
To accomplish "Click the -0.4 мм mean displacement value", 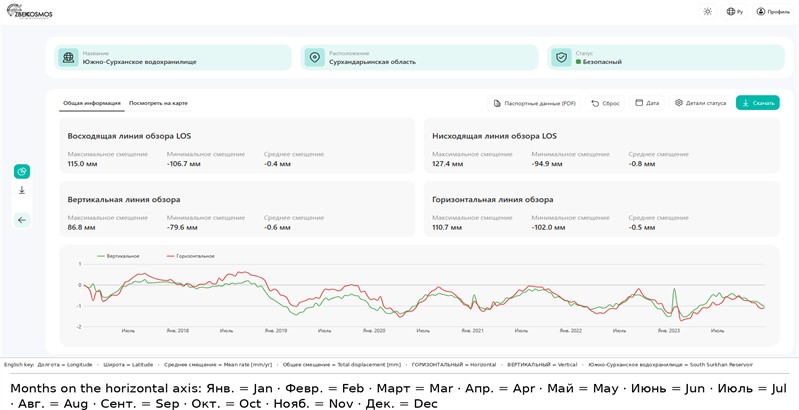I will pos(277,164).
